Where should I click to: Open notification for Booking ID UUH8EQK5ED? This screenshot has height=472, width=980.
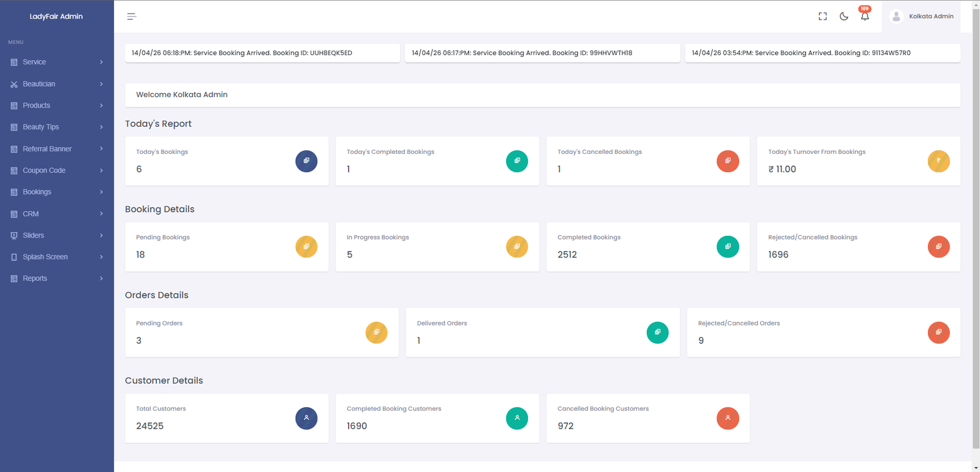point(263,53)
